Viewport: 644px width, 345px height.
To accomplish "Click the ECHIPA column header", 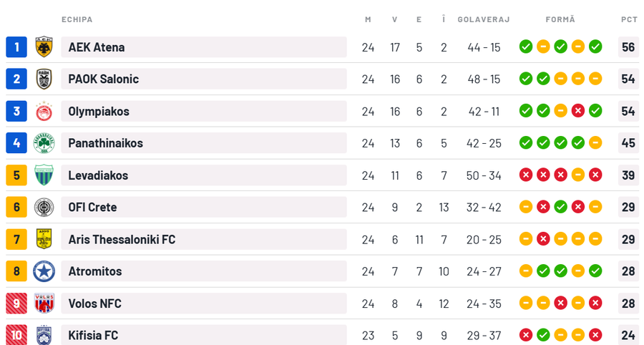I will [77, 19].
